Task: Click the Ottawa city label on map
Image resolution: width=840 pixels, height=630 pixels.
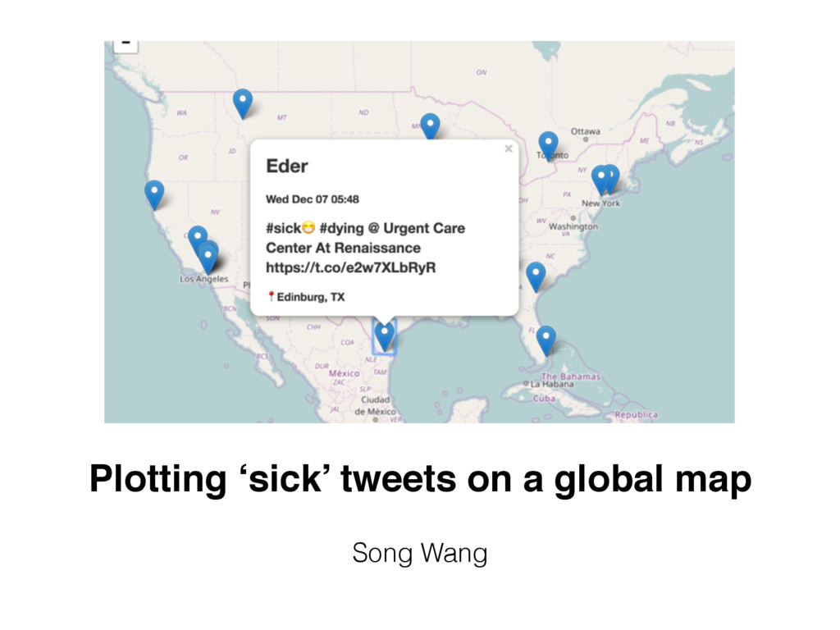Action: tap(586, 131)
